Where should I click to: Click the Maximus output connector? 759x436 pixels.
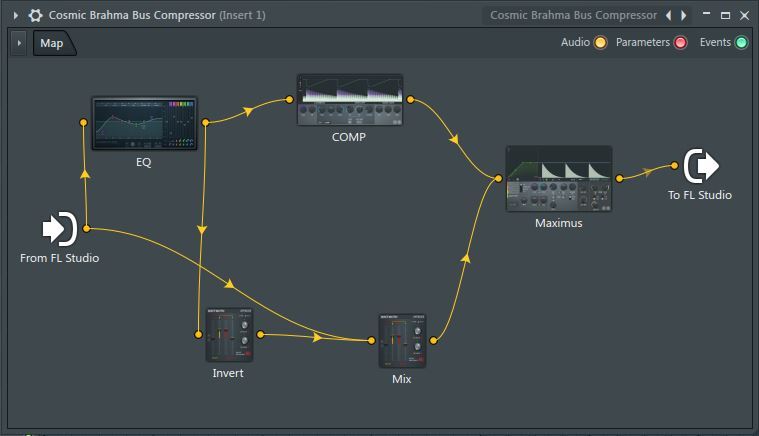click(x=620, y=179)
